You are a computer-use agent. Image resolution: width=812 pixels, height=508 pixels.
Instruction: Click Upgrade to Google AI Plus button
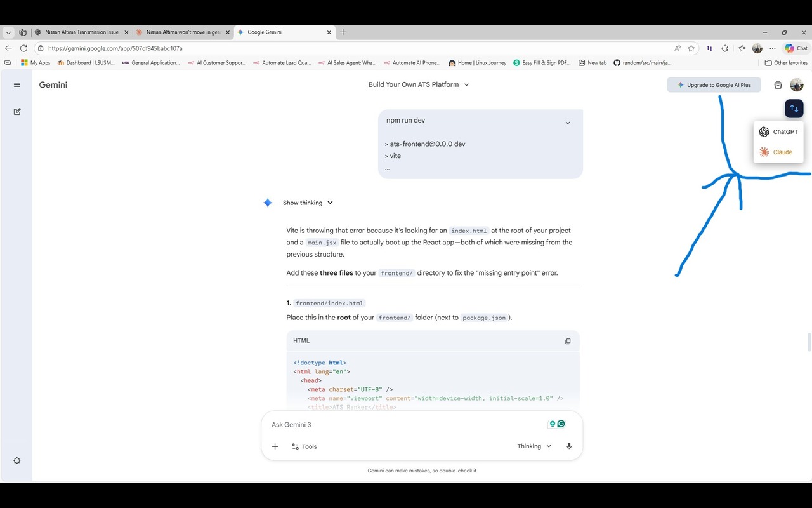[x=714, y=85]
